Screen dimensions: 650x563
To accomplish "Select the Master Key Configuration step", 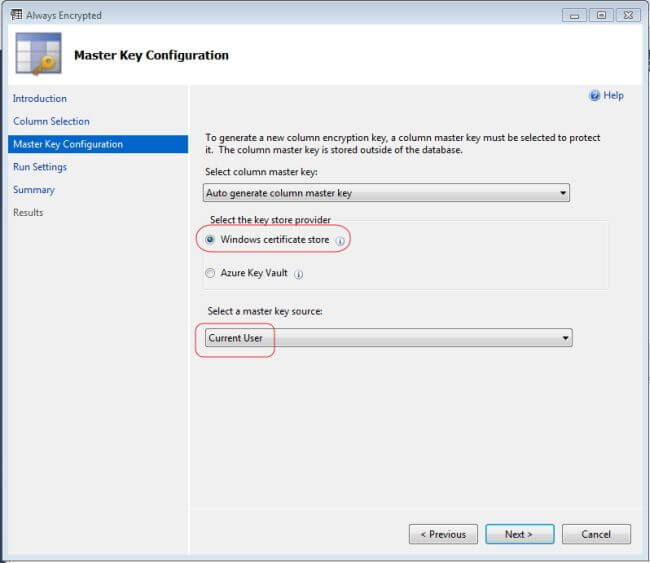I will 98,144.
